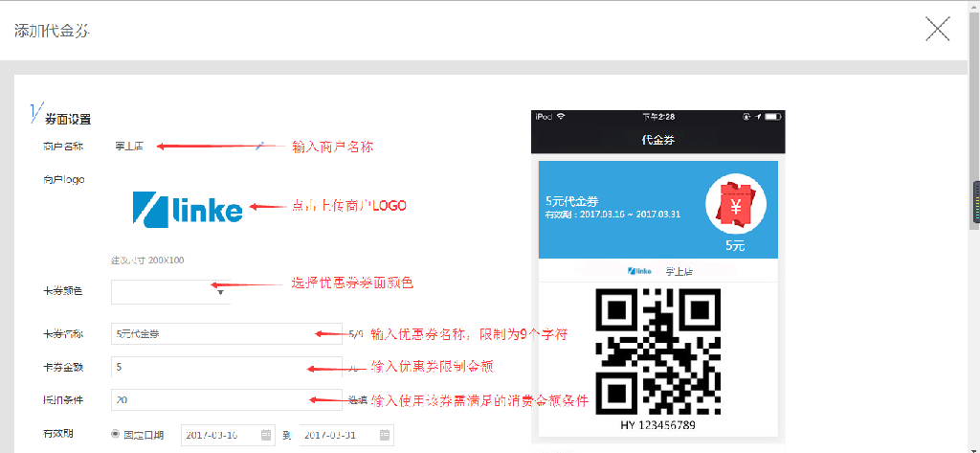Click the 卡券名称 input with 5元代金券
Screen dimensions: 980x453
226,334
